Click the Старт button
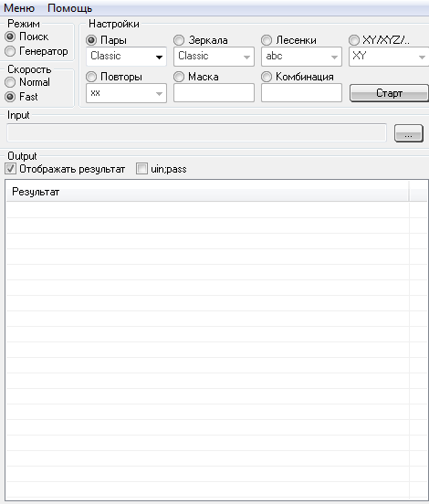 (389, 93)
